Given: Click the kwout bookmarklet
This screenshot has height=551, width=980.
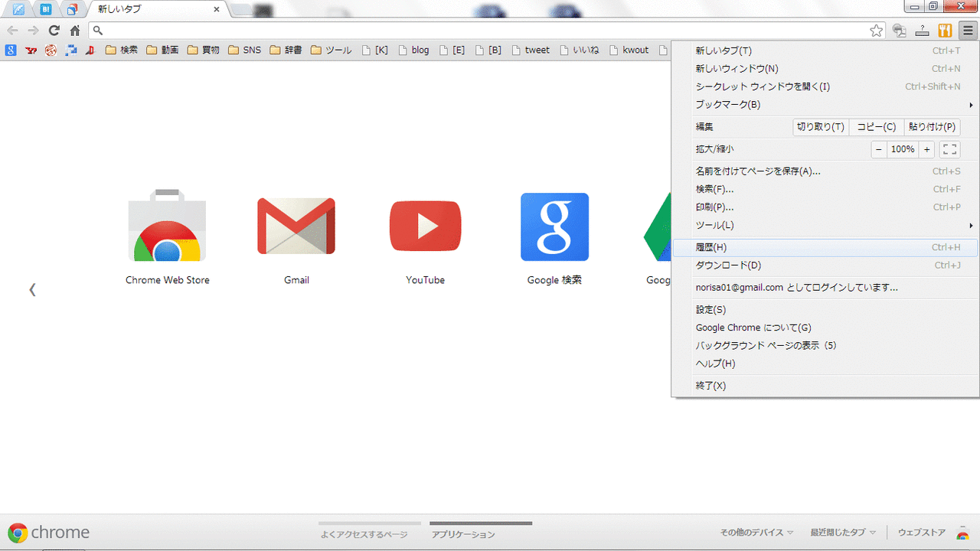Looking at the screenshot, I should (x=629, y=51).
